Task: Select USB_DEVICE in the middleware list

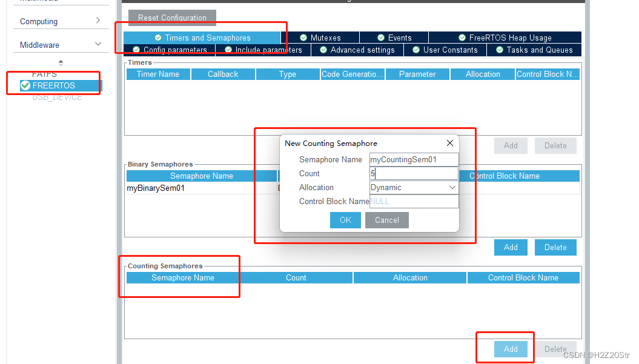Action: 57,97
